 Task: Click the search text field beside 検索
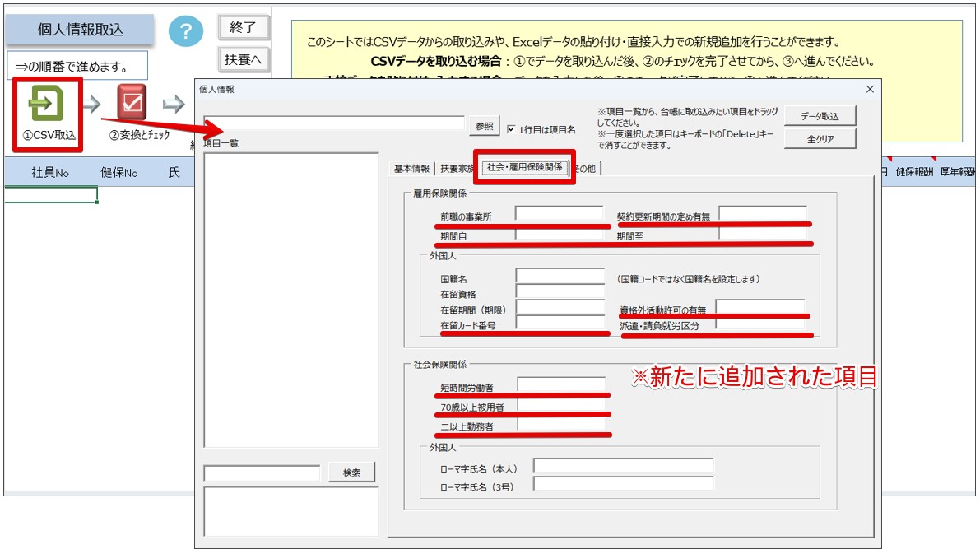(262, 473)
